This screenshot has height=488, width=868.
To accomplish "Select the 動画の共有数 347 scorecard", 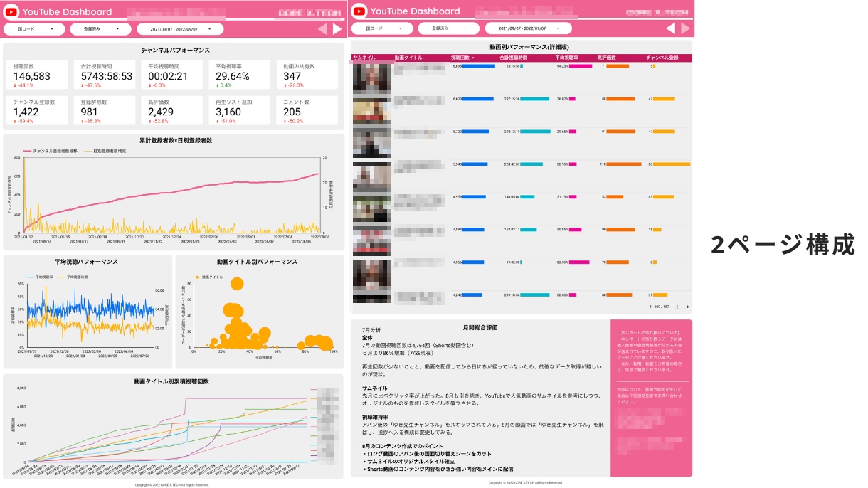I will 307,75.
